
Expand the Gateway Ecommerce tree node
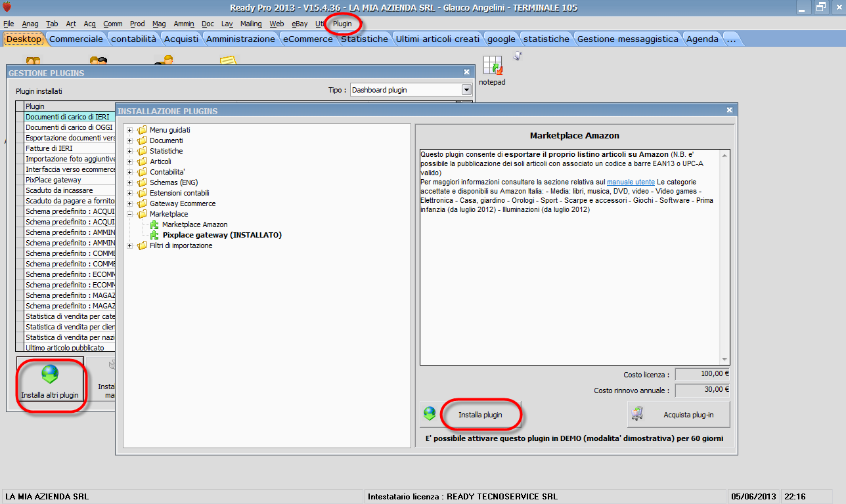[x=130, y=203]
